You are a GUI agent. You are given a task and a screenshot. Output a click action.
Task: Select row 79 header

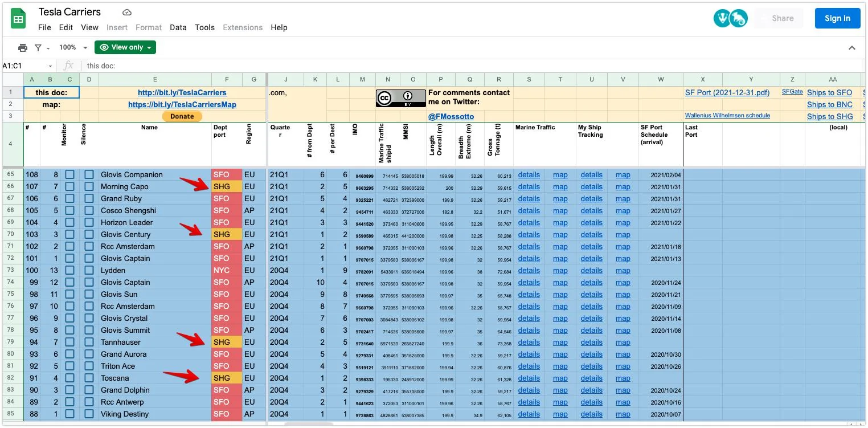click(x=11, y=343)
